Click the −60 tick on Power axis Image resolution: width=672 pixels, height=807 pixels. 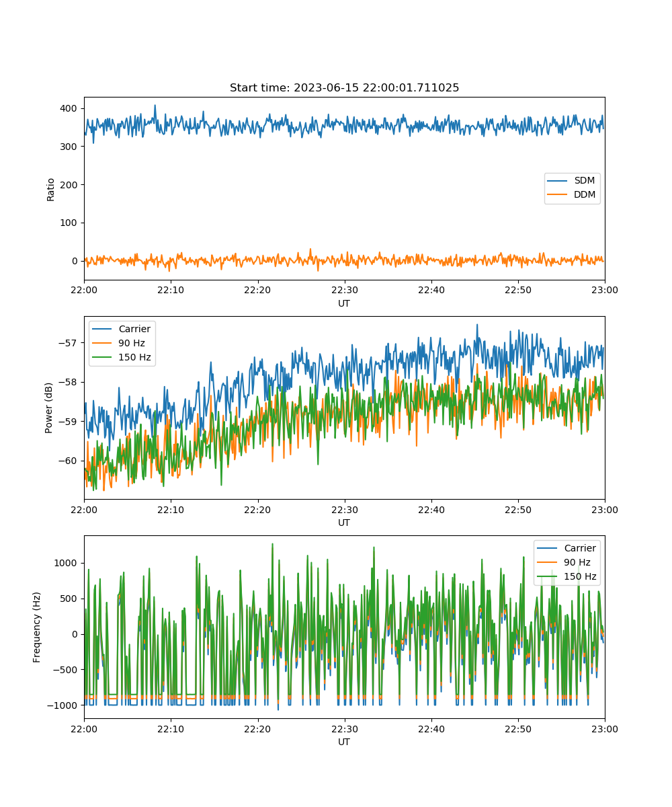pos(69,461)
